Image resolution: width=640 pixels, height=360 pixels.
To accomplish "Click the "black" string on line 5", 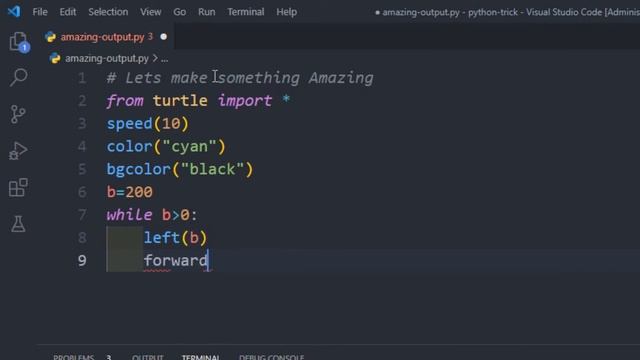I will point(212,169).
